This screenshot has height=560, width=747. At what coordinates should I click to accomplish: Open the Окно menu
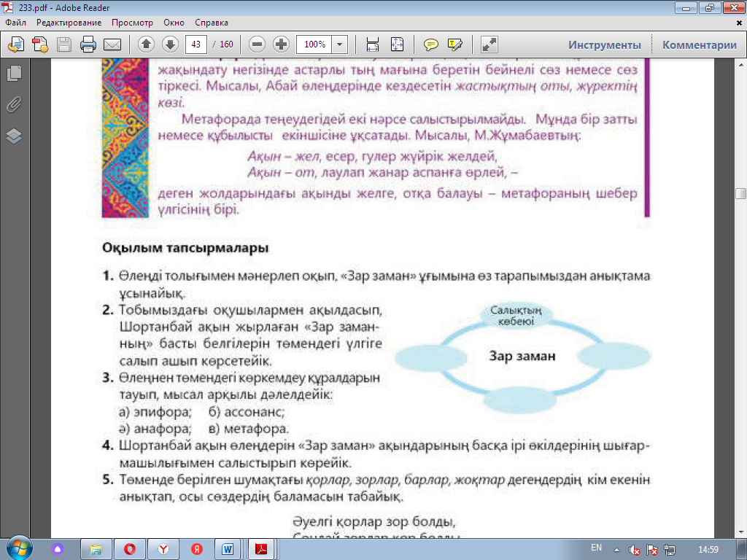point(174,23)
